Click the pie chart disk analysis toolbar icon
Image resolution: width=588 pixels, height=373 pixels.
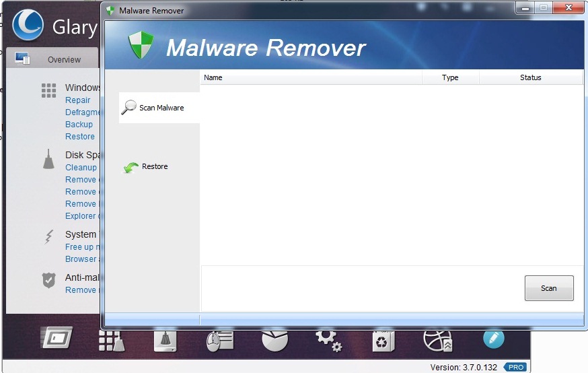point(275,341)
